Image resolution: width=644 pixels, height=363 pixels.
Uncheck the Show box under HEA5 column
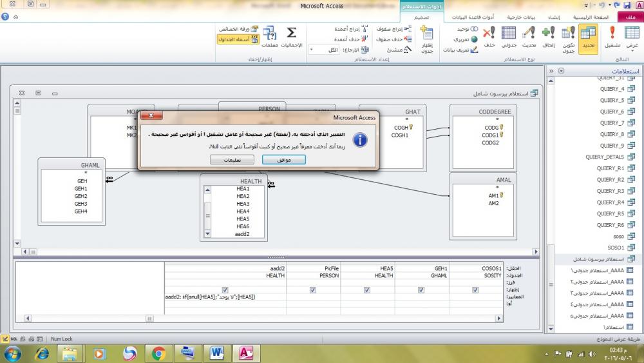click(x=367, y=290)
